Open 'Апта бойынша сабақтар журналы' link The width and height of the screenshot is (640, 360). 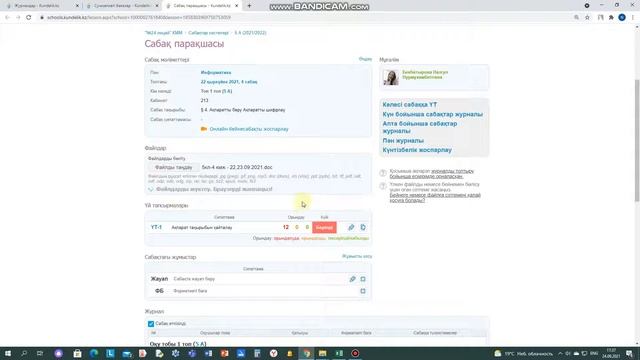[x=420, y=127]
